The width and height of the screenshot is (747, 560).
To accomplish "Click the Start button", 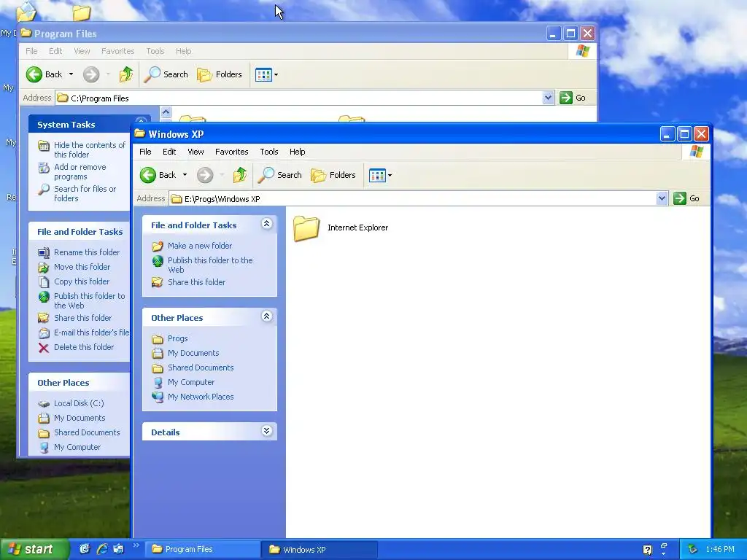I will tap(34, 549).
